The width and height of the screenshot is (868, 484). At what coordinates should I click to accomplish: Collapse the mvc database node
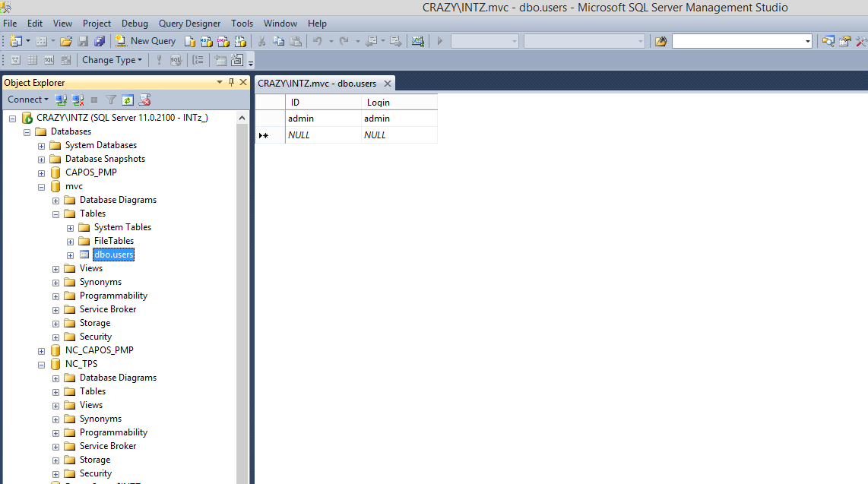(x=42, y=187)
